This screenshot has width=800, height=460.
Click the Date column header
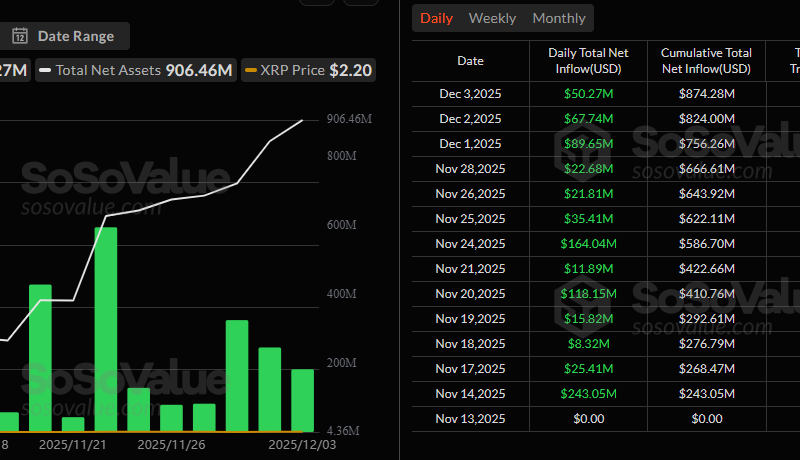click(470, 61)
